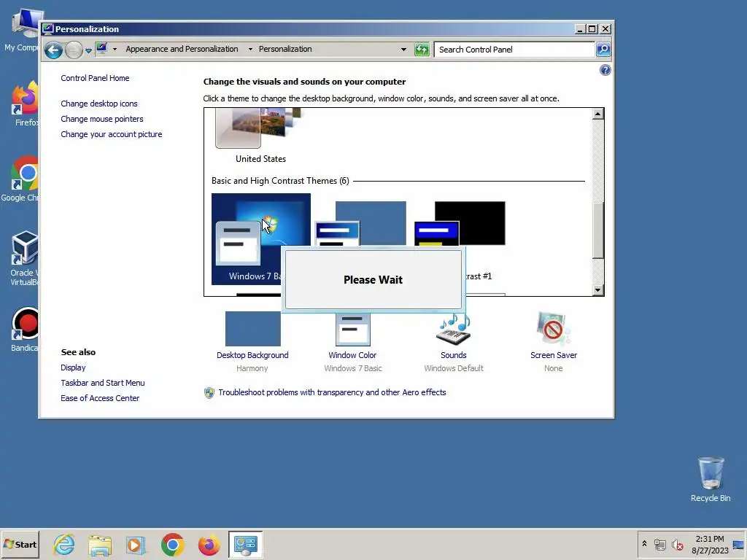
Task: Click the Personalization window title icon
Action: click(x=47, y=29)
